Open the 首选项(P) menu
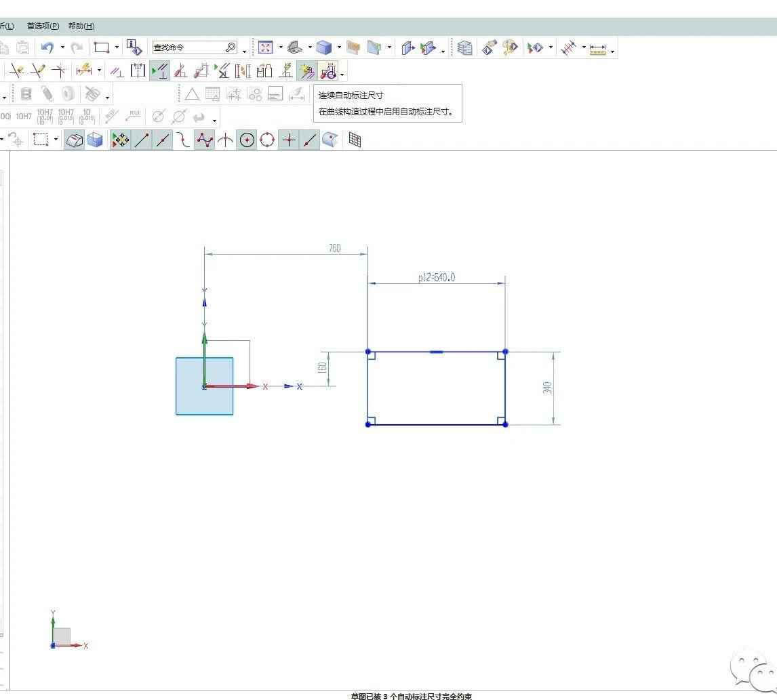This screenshot has width=777, height=700. point(43,26)
